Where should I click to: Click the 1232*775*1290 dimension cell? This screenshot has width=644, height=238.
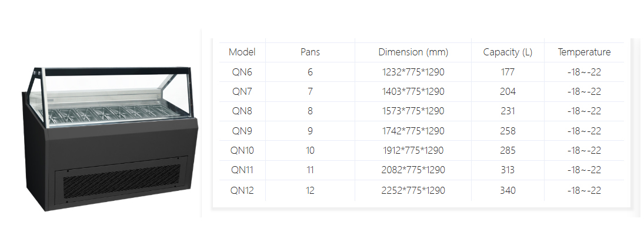click(413, 72)
